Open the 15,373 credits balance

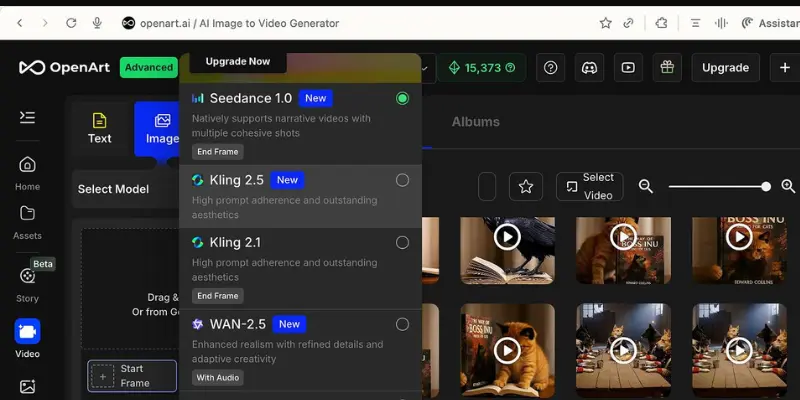[482, 68]
